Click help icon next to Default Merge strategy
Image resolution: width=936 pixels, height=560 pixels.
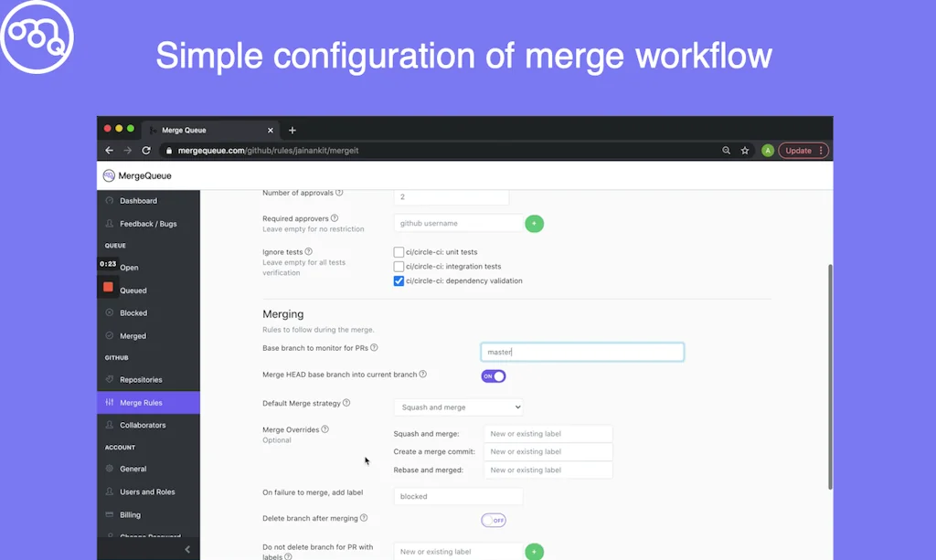point(346,403)
